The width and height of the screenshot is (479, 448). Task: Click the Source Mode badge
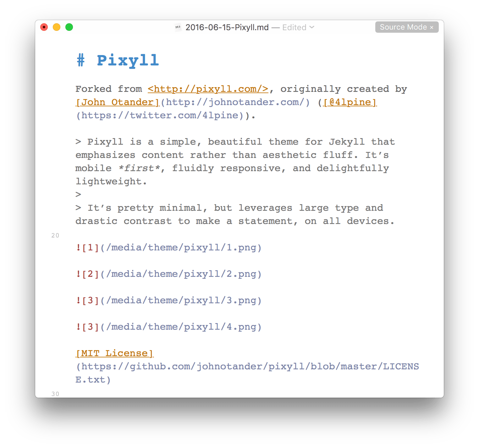(x=407, y=27)
